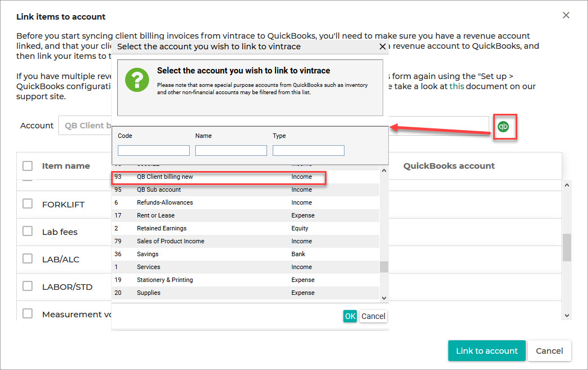Image resolution: width=588 pixels, height=370 pixels.
Task: Click Cancel in the Link items dialog
Action: pos(549,350)
